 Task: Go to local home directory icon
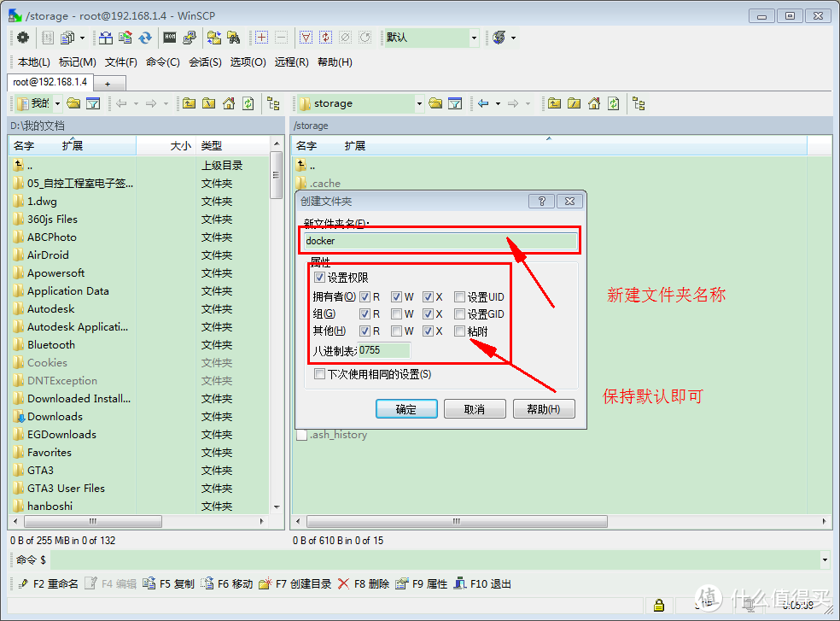[229, 103]
